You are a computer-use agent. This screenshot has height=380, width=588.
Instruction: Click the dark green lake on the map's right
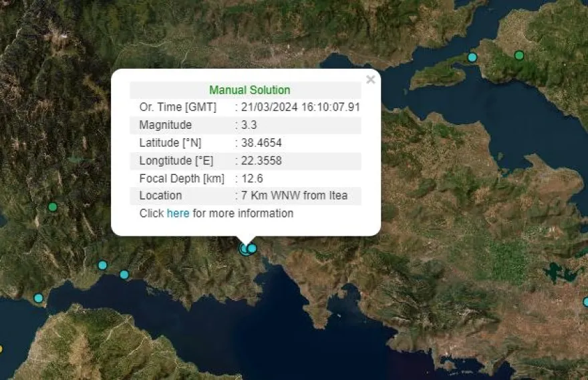(556, 272)
